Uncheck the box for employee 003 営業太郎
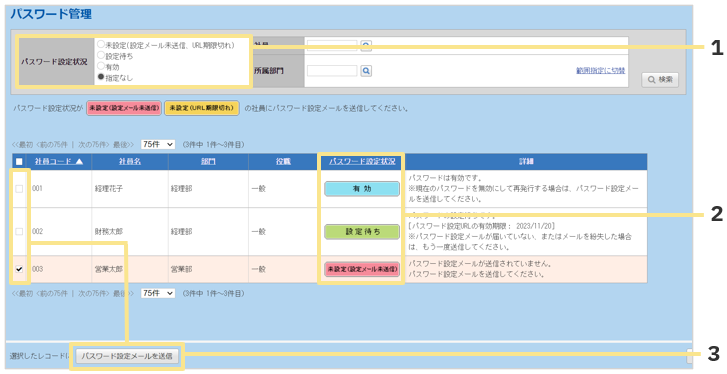The height and width of the screenshot is (374, 727). coord(19,269)
